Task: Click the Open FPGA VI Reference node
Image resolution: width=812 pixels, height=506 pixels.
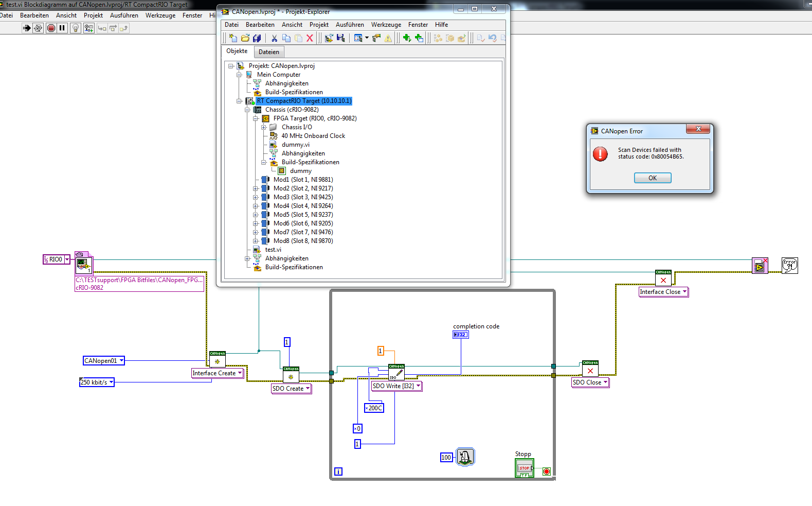Action: pyautogui.click(x=83, y=265)
